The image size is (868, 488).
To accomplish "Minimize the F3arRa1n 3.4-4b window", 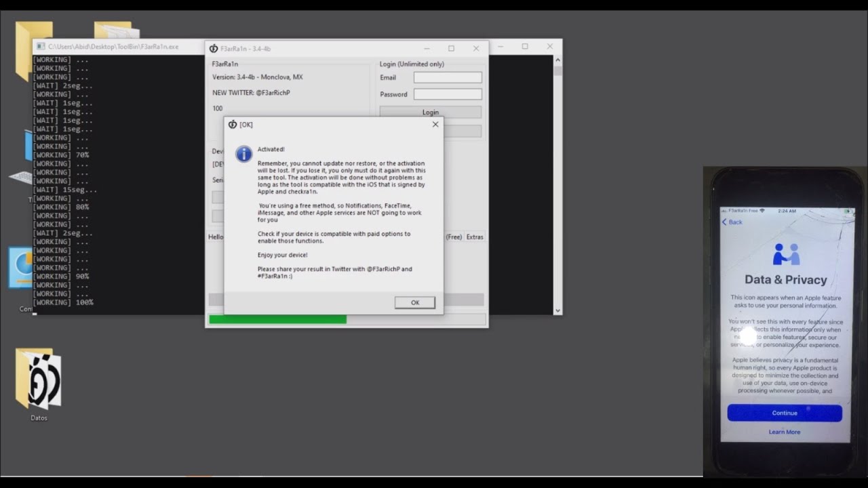I will tap(427, 49).
